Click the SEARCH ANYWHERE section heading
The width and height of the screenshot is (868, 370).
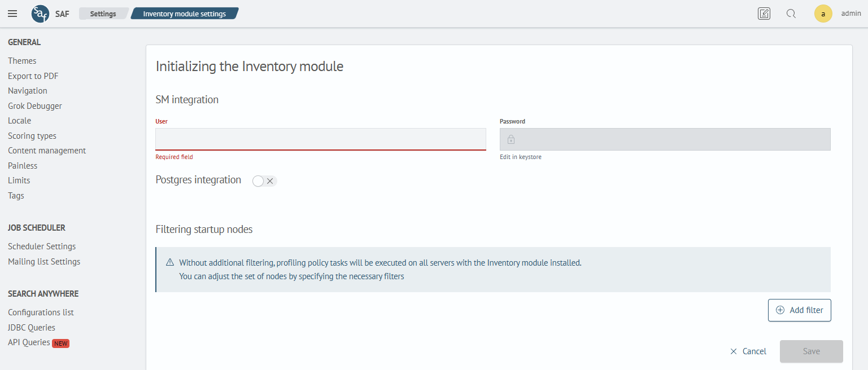coord(43,294)
